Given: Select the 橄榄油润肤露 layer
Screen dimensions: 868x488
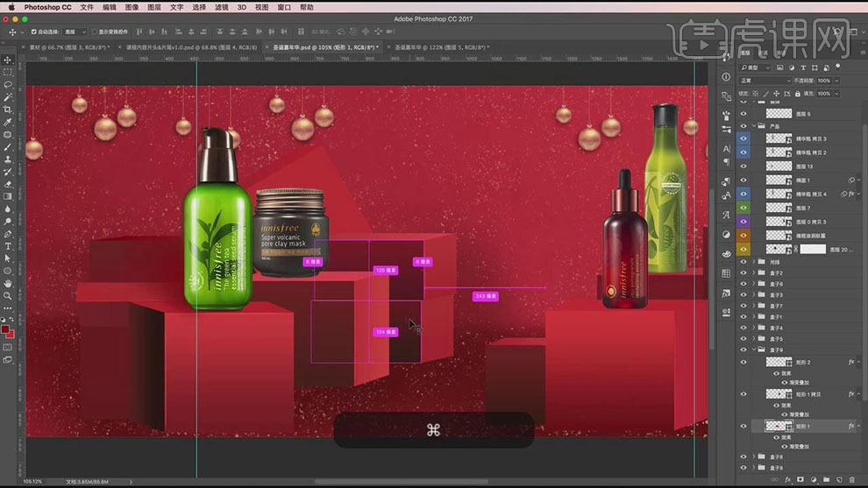Looking at the screenshot, I should [810, 236].
